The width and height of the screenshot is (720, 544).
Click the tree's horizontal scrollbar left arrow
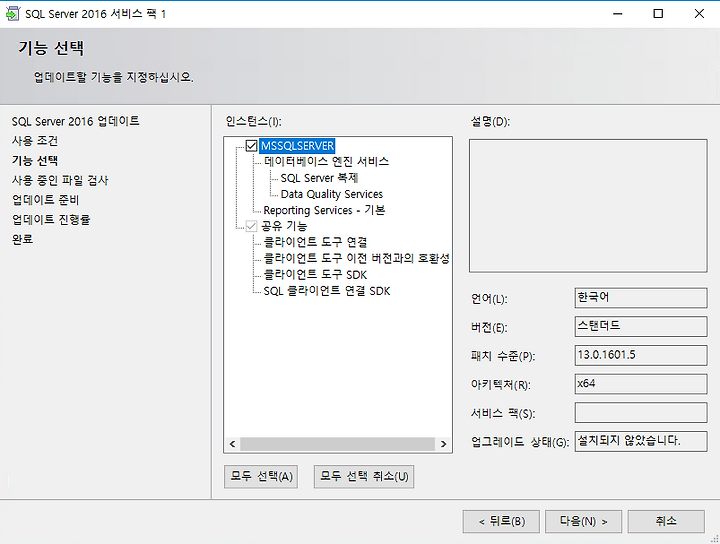(x=232, y=444)
